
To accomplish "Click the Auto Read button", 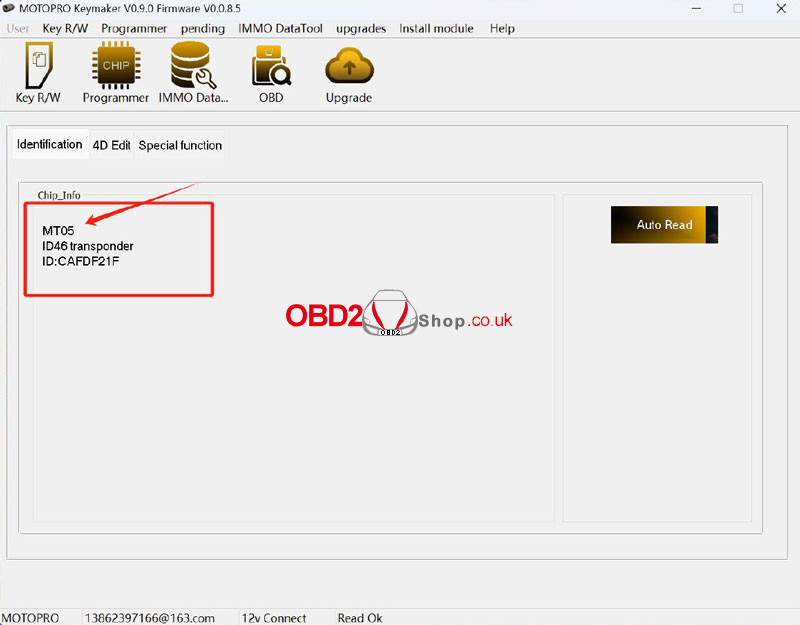I will (664, 224).
